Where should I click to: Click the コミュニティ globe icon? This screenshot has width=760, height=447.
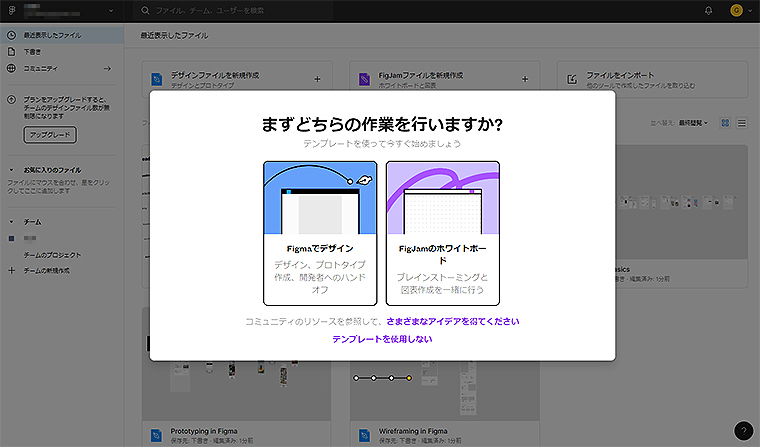click(x=11, y=68)
